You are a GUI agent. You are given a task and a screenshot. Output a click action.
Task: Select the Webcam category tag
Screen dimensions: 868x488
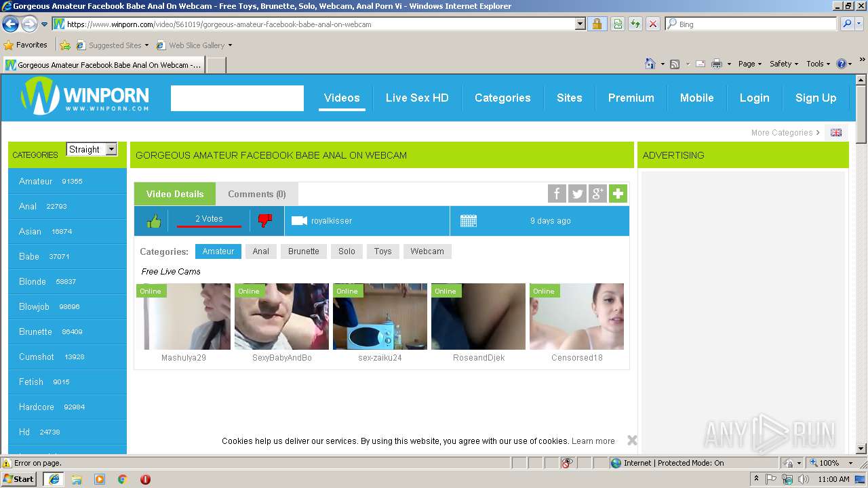click(427, 251)
